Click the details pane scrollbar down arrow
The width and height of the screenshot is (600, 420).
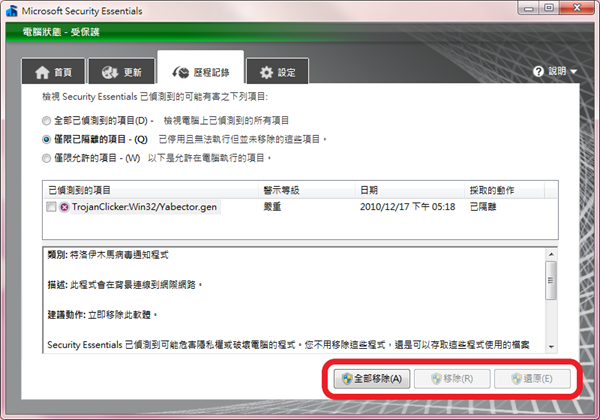[x=551, y=347]
